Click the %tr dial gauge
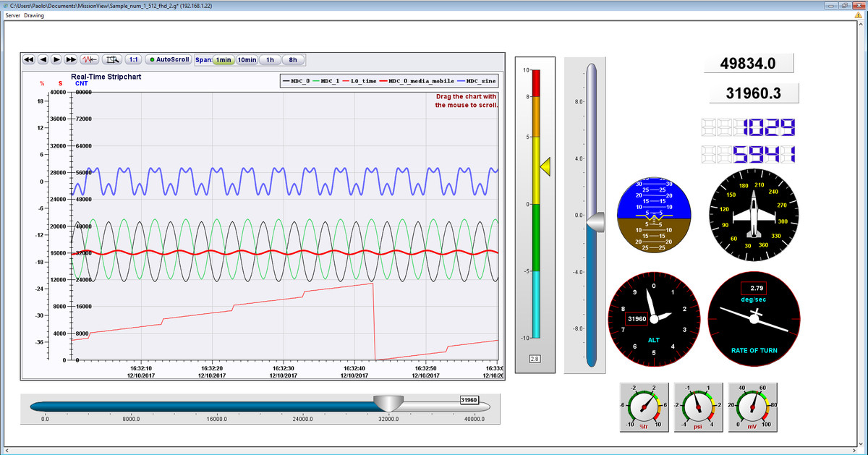The width and height of the screenshot is (868, 455). 644,407
